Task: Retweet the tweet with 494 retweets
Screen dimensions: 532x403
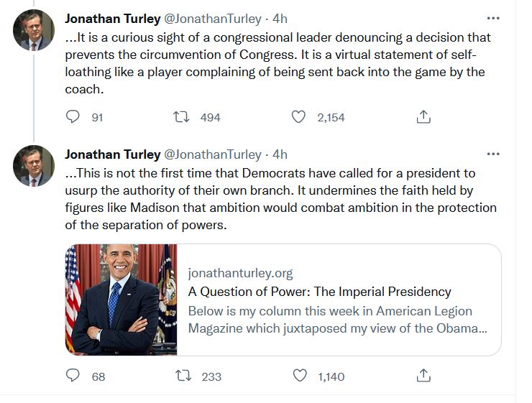Action: (181, 117)
